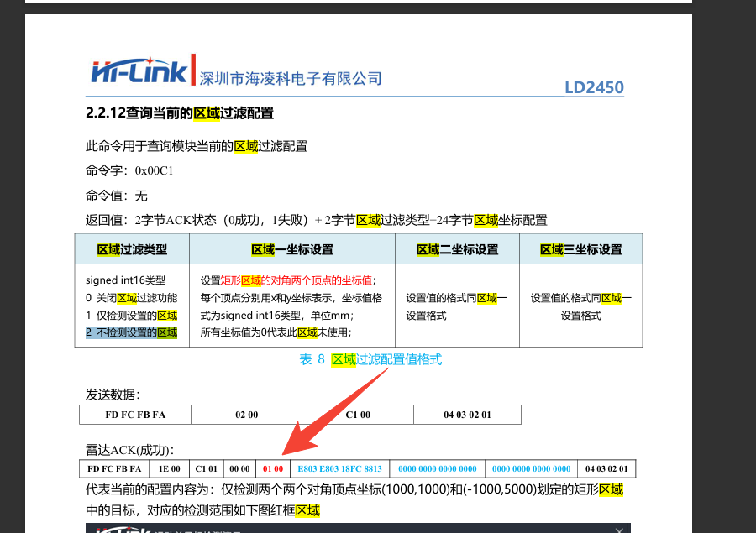The height and width of the screenshot is (533, 756).
Task: Select text signed int16类型 in first column
Action: click(x=125, y=280)
